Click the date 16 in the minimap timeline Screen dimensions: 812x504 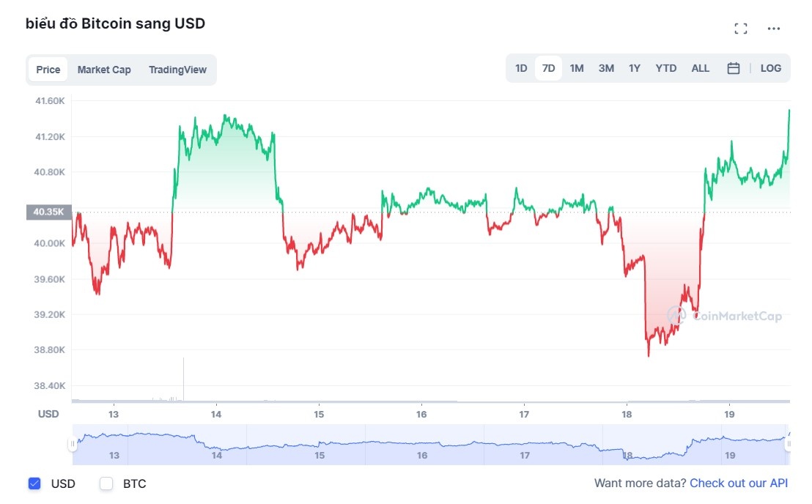[x=421, y=455]
